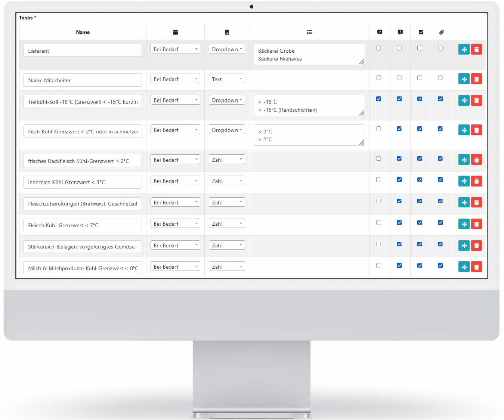Uncheck attachment checkbox for Fleisch Kühl-Grenzwert row
The width and height of the screenshot is (504, 420).
[440, 223]
